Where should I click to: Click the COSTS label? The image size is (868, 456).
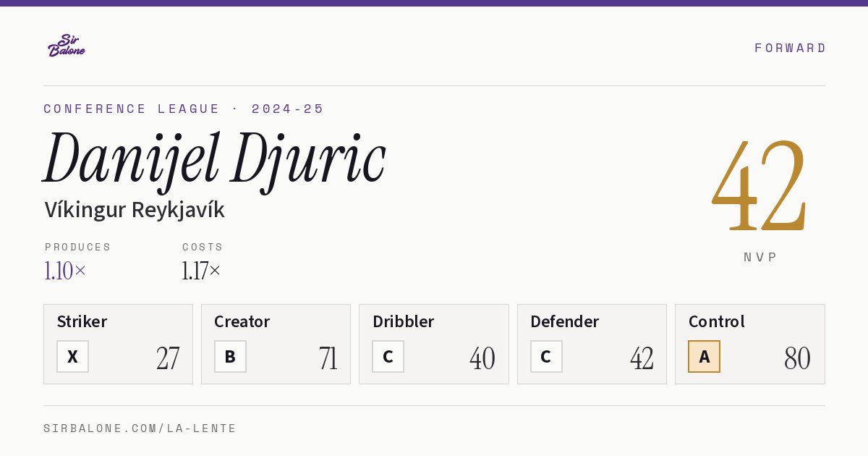203,247
